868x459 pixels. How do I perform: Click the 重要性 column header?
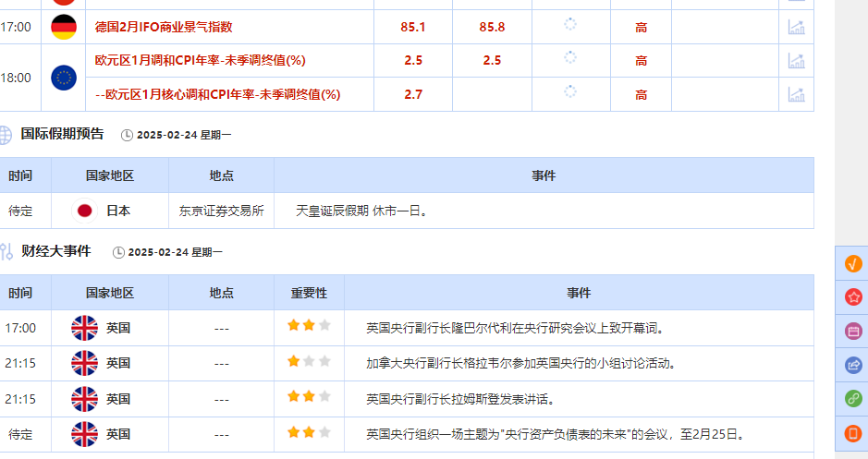309,293
